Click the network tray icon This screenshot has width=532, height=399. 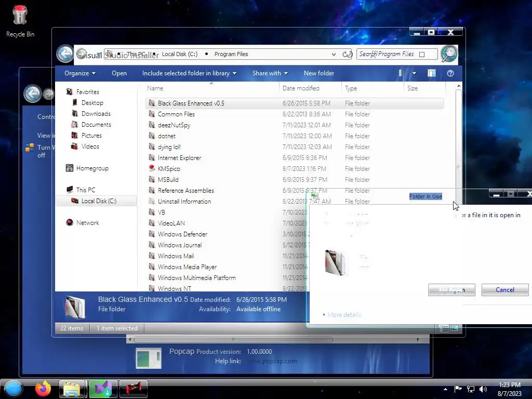(x=471, y=389)
